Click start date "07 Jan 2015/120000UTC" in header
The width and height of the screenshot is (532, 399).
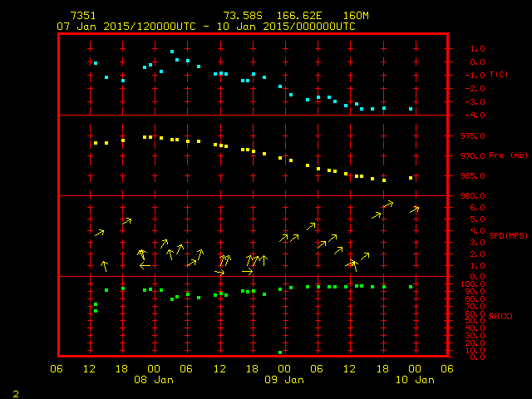[x=126, y=27]
